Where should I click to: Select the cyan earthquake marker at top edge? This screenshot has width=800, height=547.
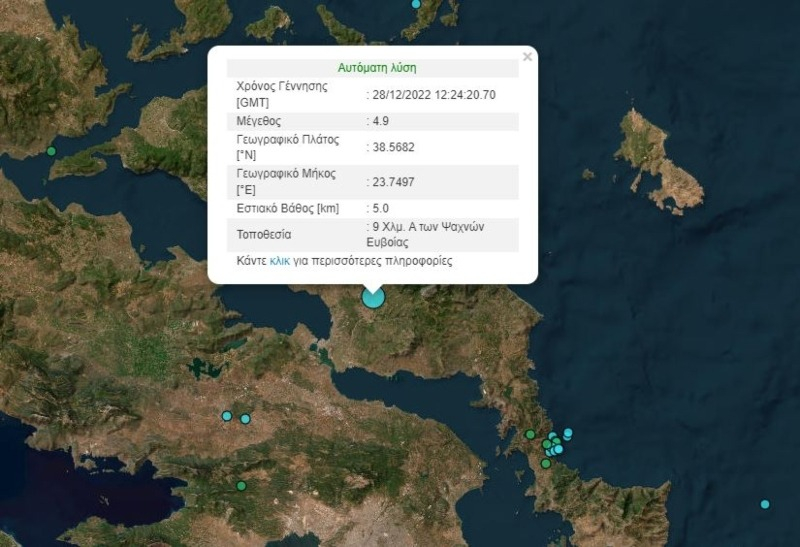pyautogui.click(x=416, y=4)
